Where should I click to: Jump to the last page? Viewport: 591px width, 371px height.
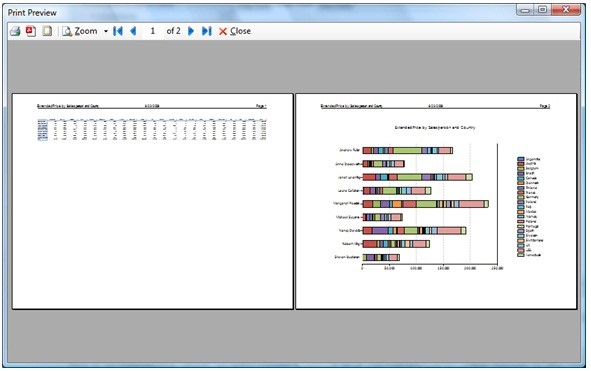[x=207, y=31]
